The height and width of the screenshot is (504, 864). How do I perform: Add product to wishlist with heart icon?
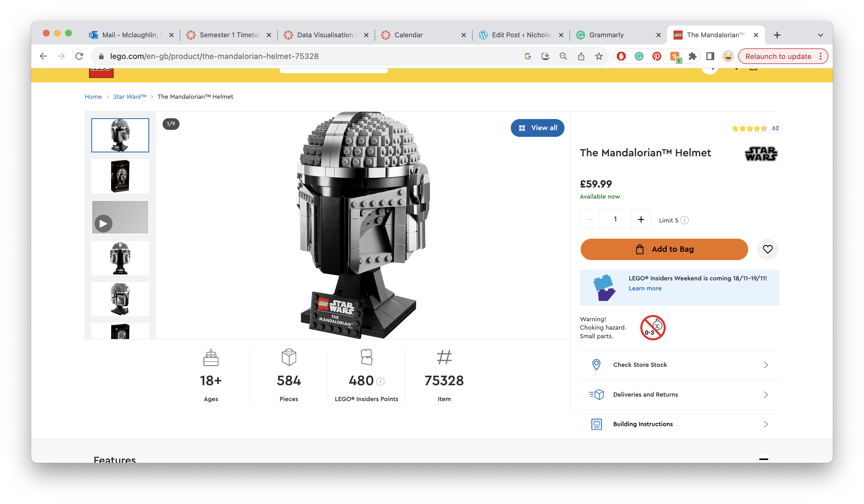767,249
